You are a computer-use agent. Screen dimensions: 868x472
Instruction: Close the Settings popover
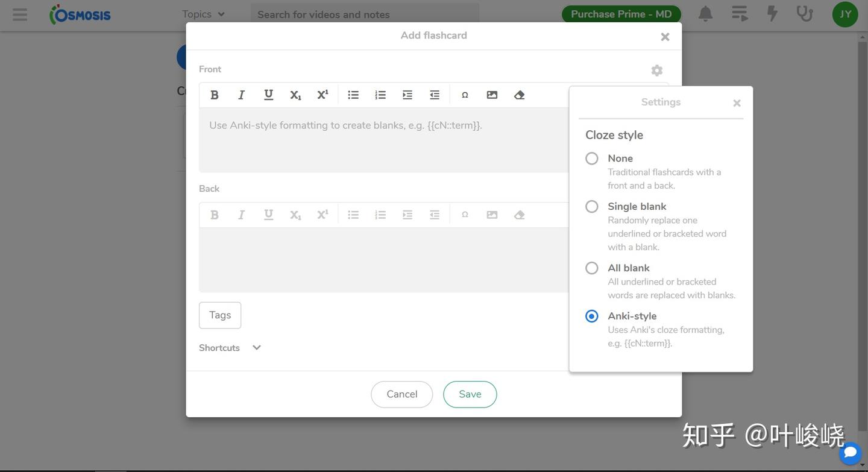(737, 103)
